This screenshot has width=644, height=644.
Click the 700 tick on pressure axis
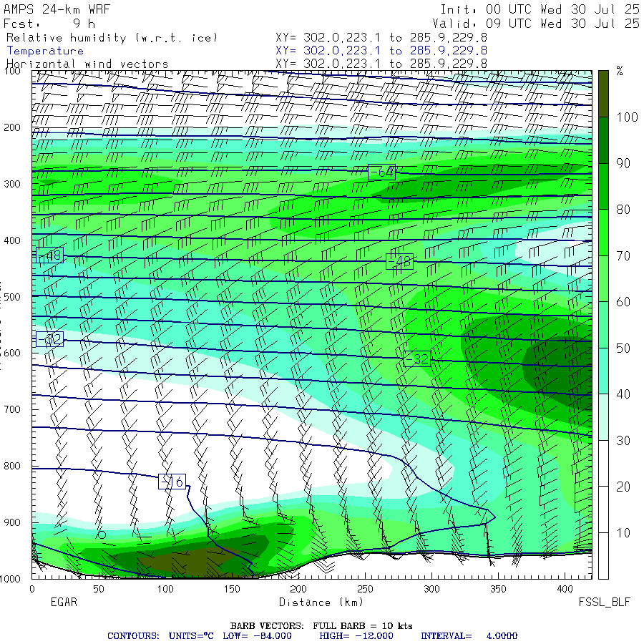[12, 409]
